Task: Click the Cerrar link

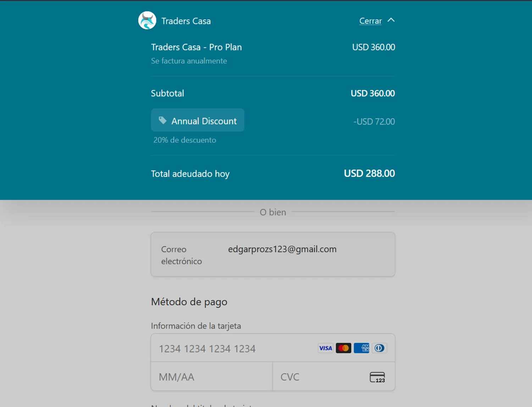Action: tap(370, 21)
